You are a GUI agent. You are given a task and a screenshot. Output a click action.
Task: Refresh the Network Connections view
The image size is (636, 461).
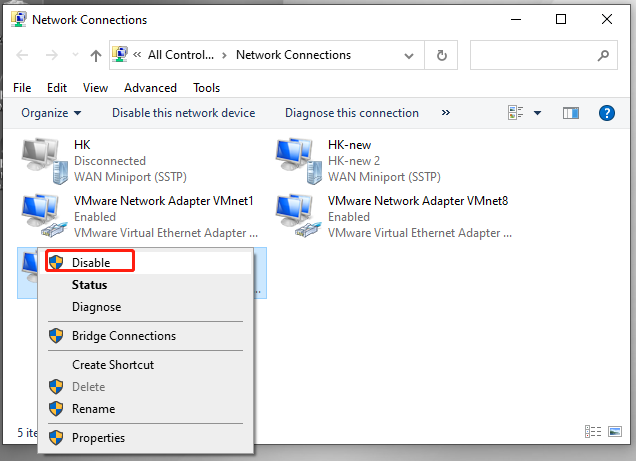click(x=442, y=55)
